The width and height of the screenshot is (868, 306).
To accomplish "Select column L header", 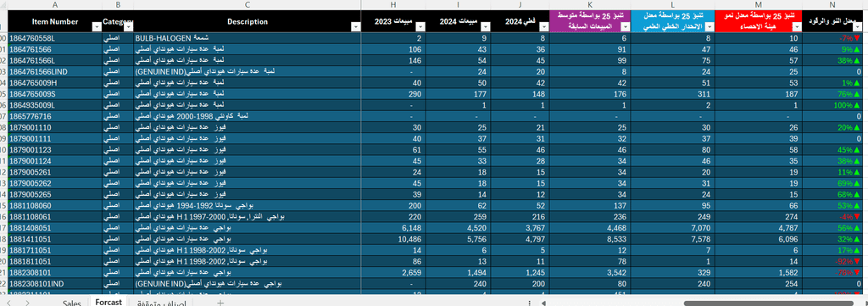I will click(x=673, y=5).
